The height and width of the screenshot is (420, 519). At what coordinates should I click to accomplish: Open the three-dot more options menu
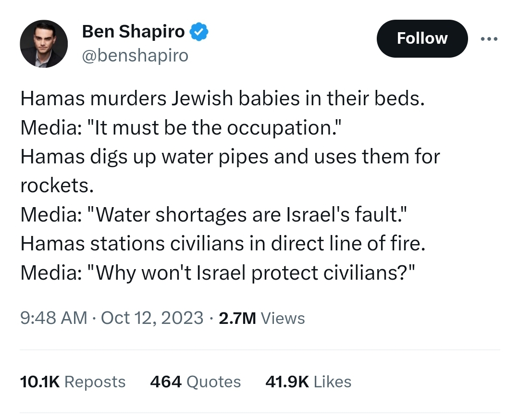tap(489, 39)
